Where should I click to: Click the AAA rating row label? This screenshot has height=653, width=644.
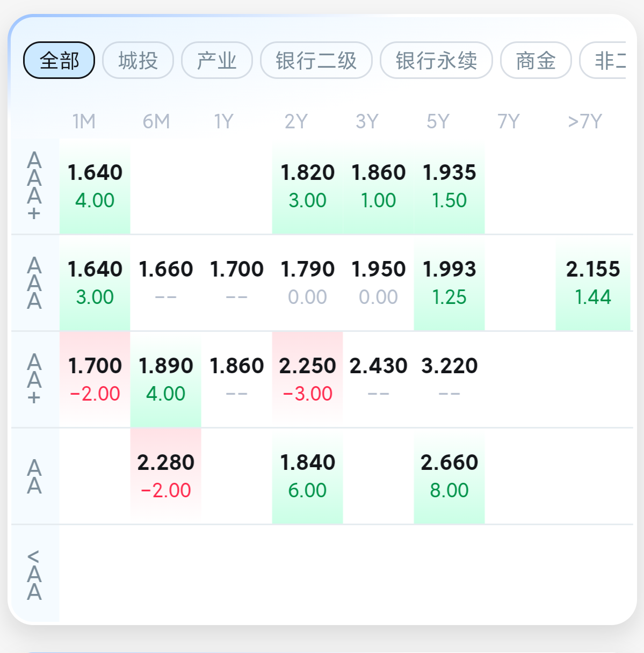[34, 282]
